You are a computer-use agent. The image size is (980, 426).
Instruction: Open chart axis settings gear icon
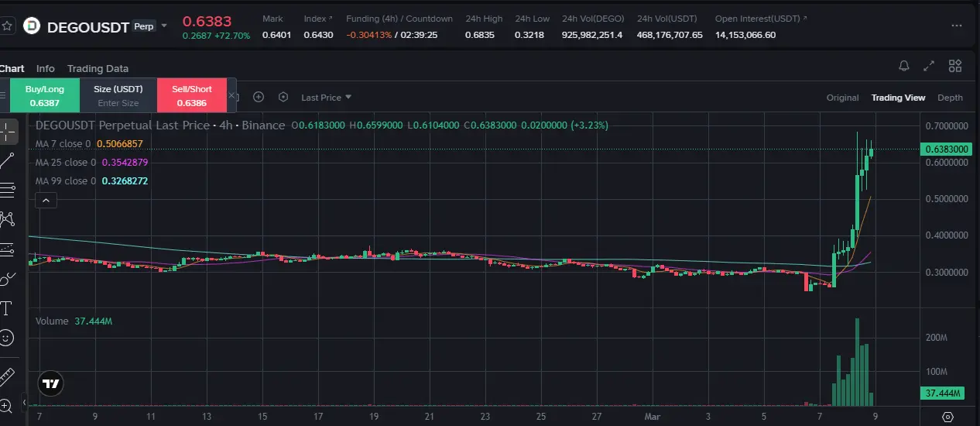point(947,417)
